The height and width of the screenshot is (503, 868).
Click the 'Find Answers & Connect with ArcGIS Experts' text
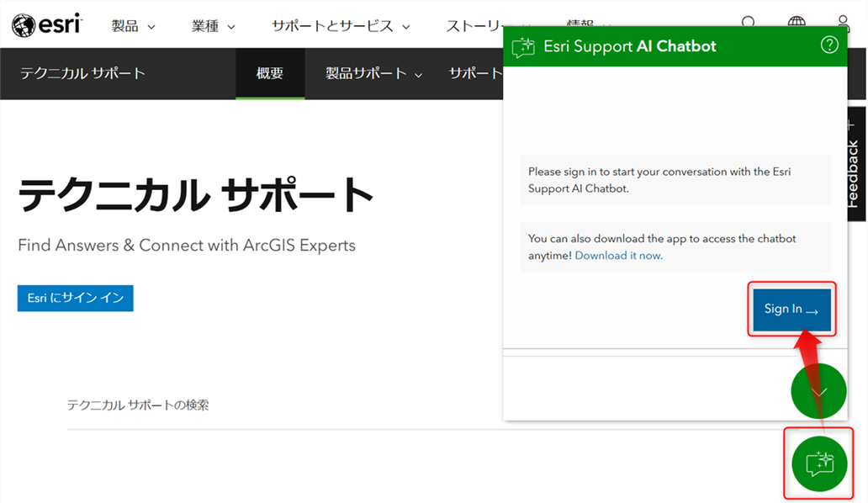[x=187, y=245]
